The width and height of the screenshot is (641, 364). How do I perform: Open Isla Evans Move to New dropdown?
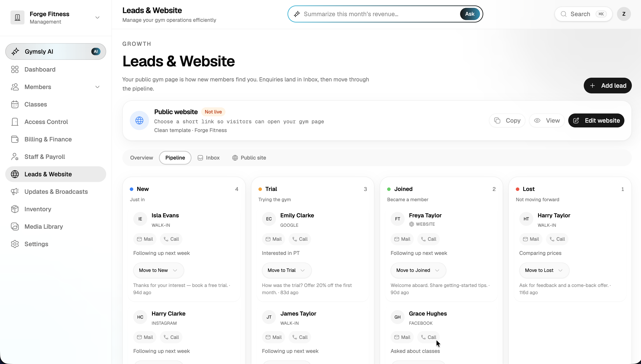coord(158,270)
